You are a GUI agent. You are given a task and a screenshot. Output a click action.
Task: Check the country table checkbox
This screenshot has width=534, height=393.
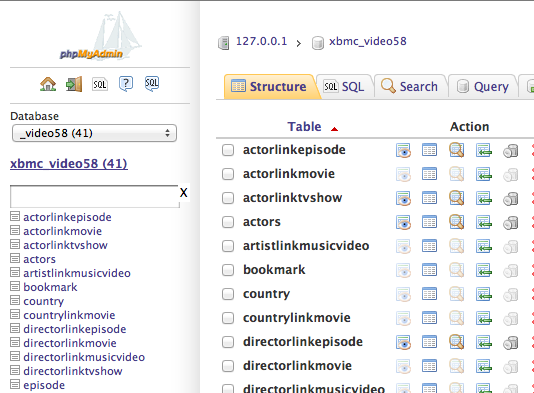pyautogui.click(x=228, y=294)
